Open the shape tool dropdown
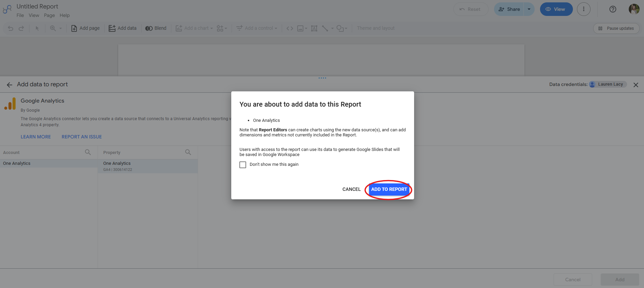644x288 pixels. pyautogui.click(x=342, y=28)
